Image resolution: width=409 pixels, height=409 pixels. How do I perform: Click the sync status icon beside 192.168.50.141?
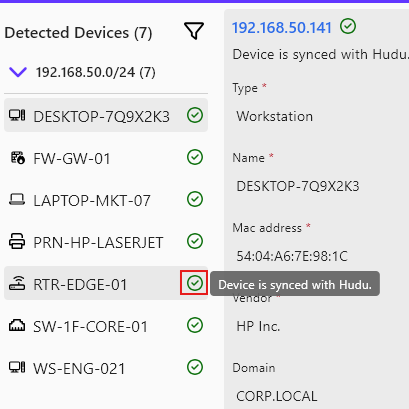pos(348,26)
